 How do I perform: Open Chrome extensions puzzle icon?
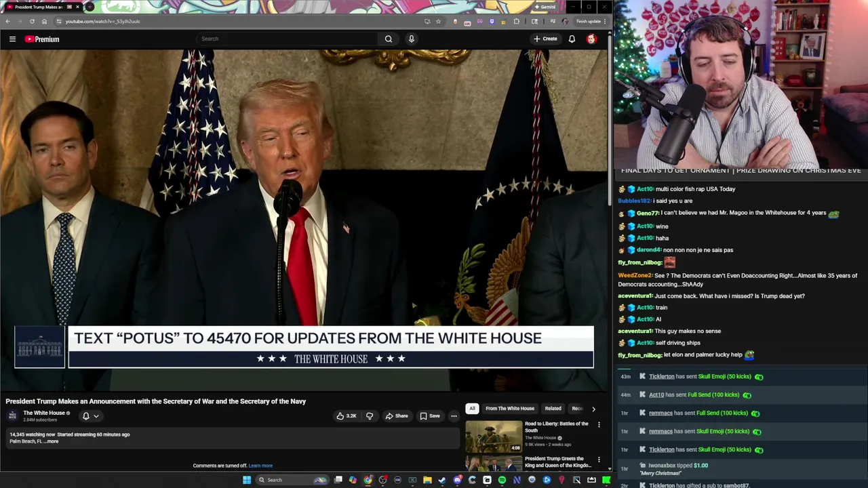tap(517, 21)
